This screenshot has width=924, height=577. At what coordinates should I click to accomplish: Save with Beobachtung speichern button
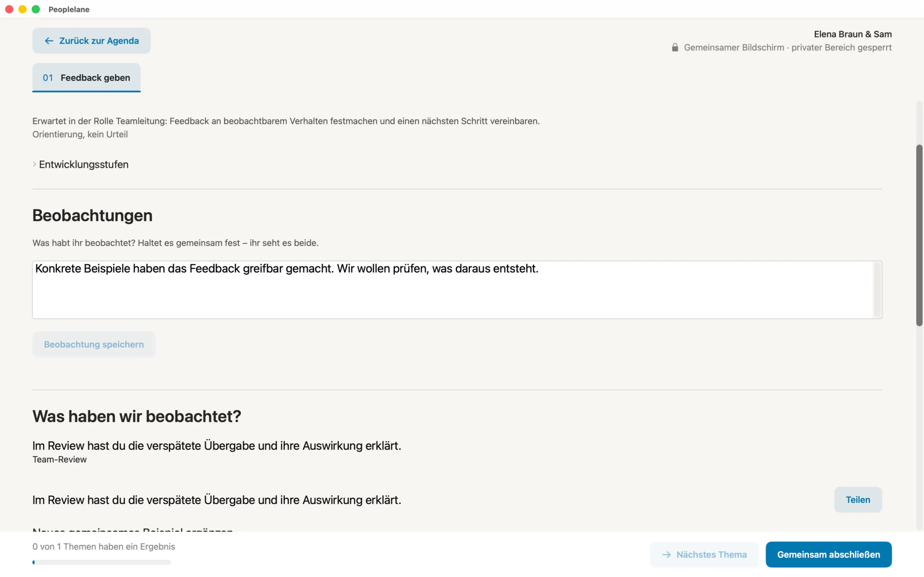[94, 344]
